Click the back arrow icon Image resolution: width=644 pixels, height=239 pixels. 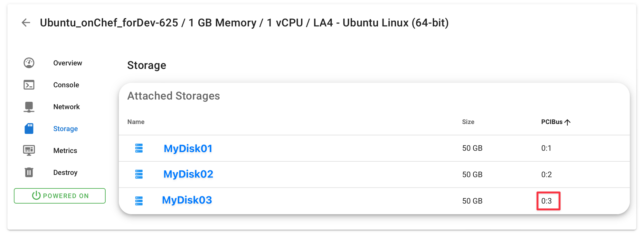[x=26, y=23]
